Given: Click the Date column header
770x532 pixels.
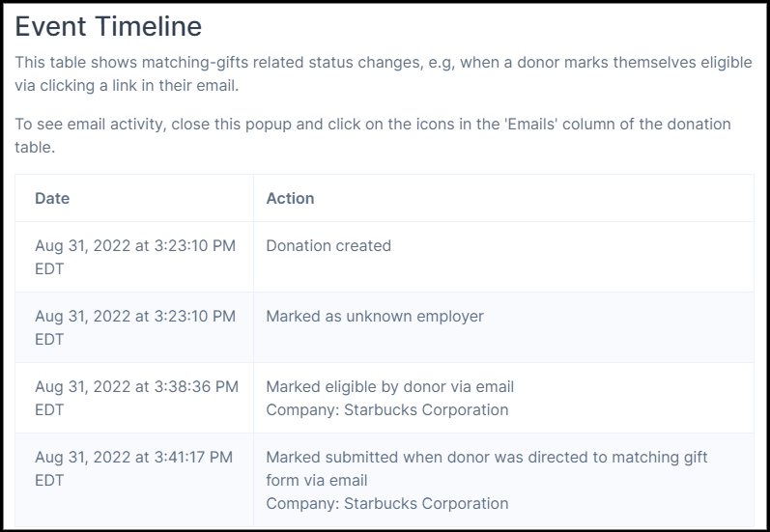Looking at the screenshot, I should (x=52, y=198).
